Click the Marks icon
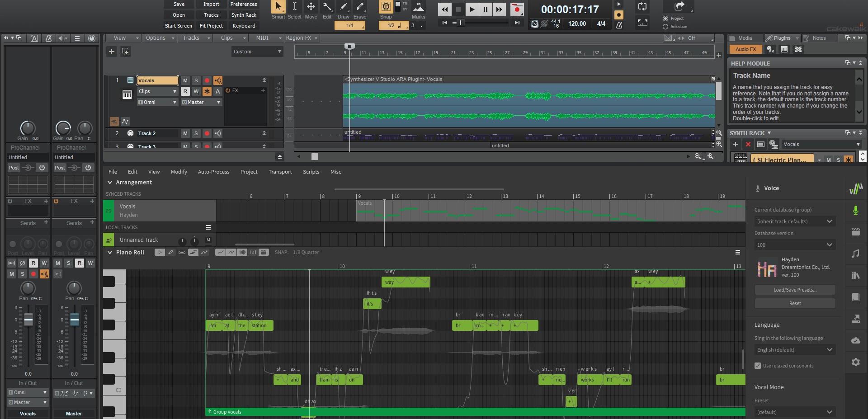The width and height of the screenshot is (868, 419). tap(418, 7)
